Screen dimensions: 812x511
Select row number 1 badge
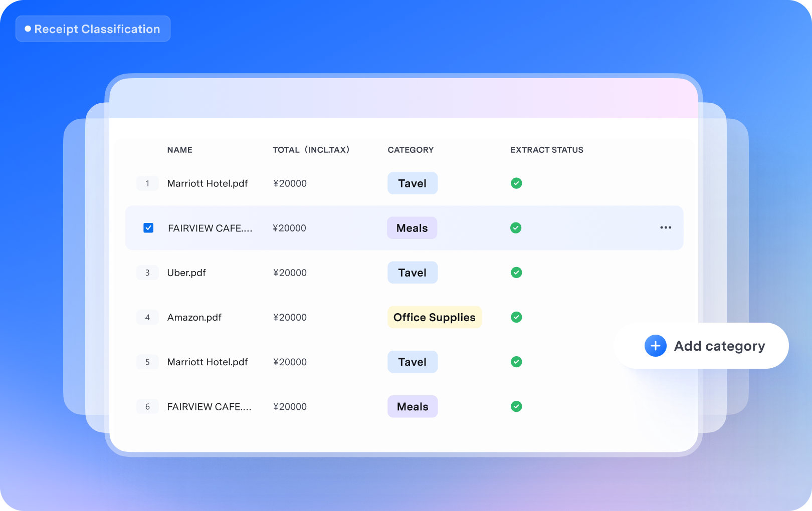pyautogui.click(x=147, y=183)
